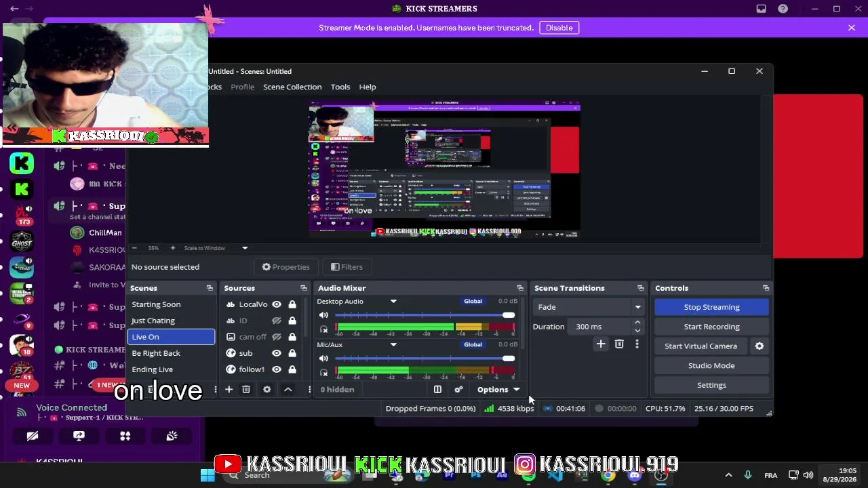868x488 pixels.
Task: Unlock the LocalVo source
Action: click(x=292, y=304)
